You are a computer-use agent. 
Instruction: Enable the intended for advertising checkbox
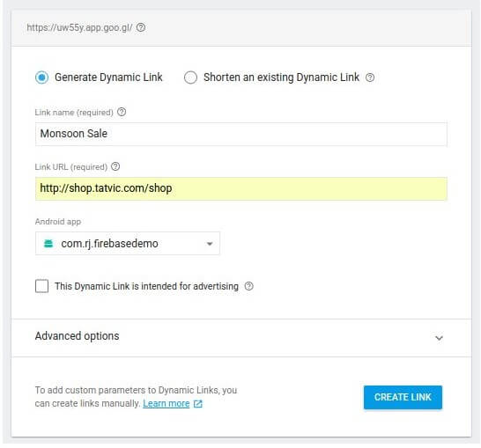pos(41,286)
